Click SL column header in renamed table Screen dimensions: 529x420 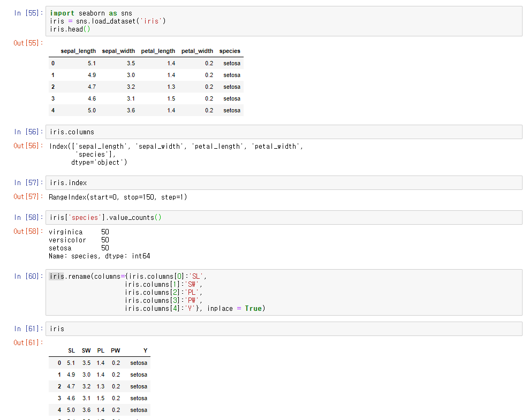tap(71, 350)
